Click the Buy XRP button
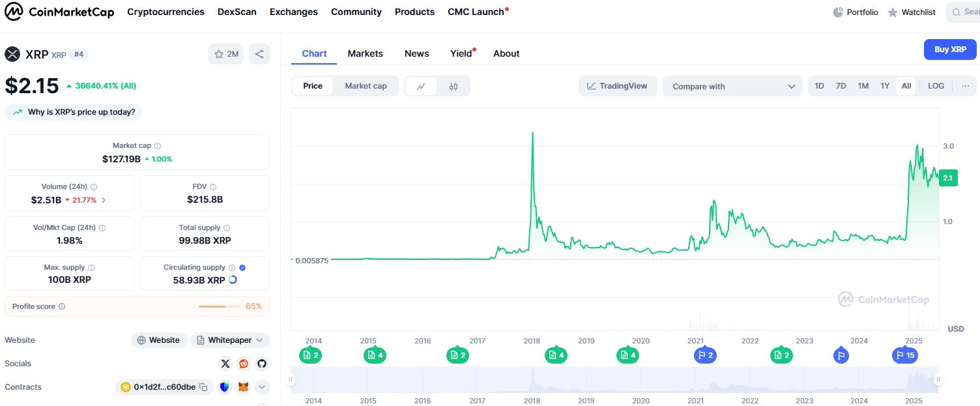980x406 pixels. click(950, 50)
